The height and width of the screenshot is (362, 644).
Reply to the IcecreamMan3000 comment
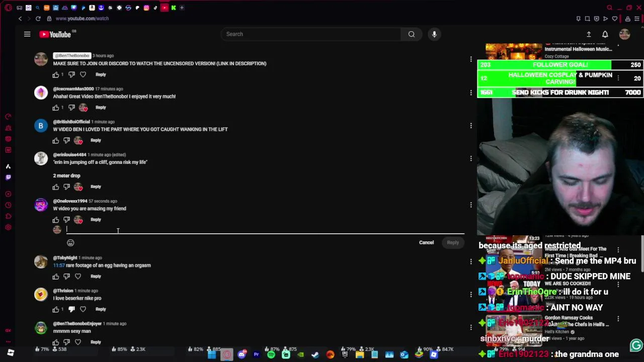tap(101, 108)
